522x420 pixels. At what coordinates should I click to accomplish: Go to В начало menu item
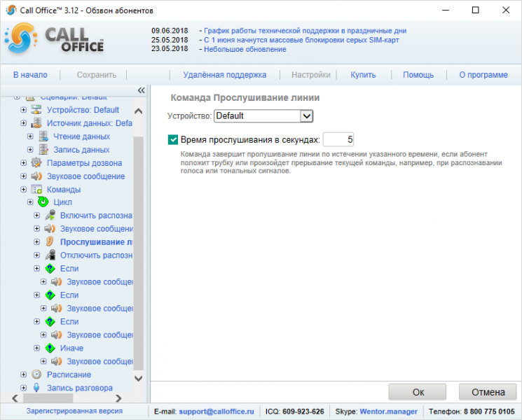[x=30, y=75]
